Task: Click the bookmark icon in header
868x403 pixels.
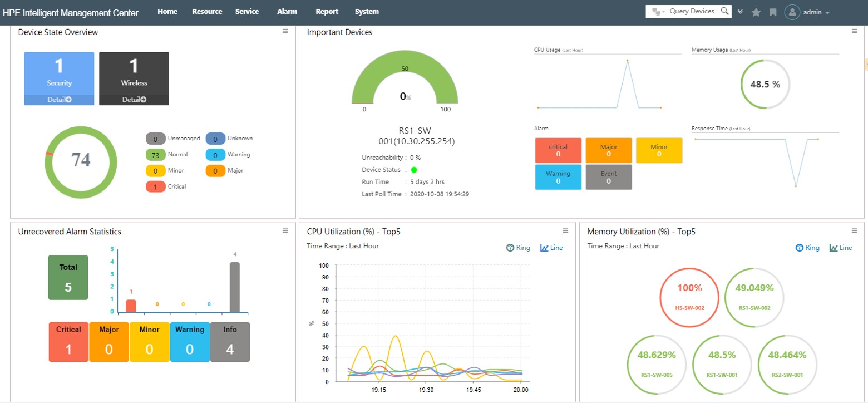Action: coord(773,12)
